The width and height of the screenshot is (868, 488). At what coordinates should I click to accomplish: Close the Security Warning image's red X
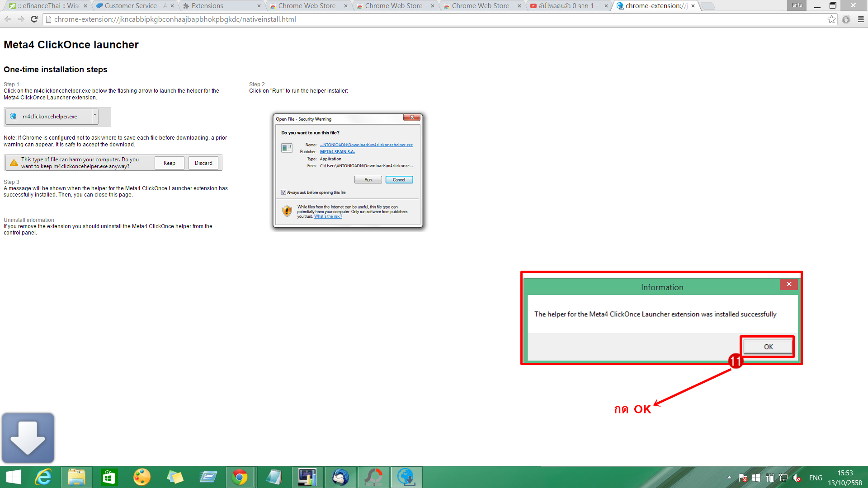(412, 117)
